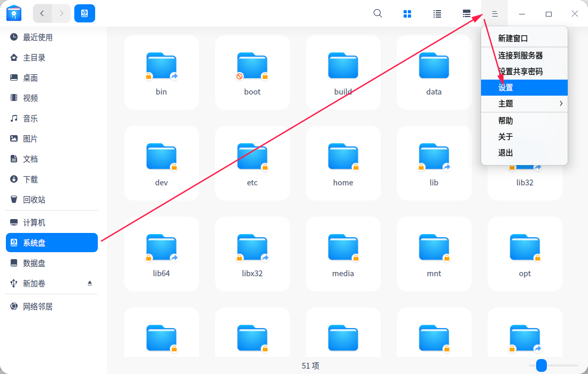Choose 设置 settings in the menu
Viewport: 588px width, 374px height.
coord(524,88)
